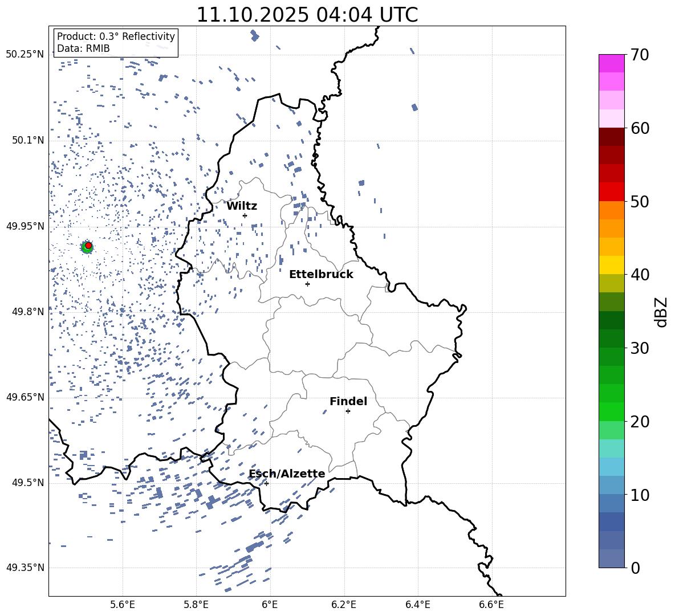The height and width of the screenshot is (616, 675).
Task: Click the 6.6°E longitude label
Action: pos(491,605)
